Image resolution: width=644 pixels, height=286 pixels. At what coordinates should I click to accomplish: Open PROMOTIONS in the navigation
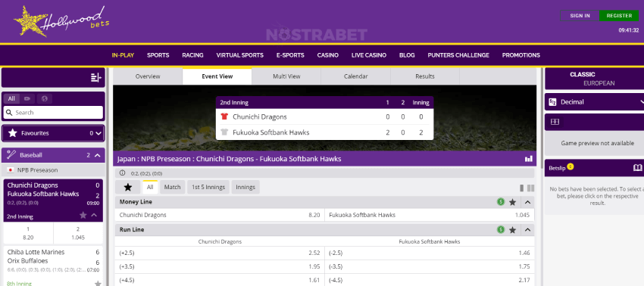coord(521,55)
